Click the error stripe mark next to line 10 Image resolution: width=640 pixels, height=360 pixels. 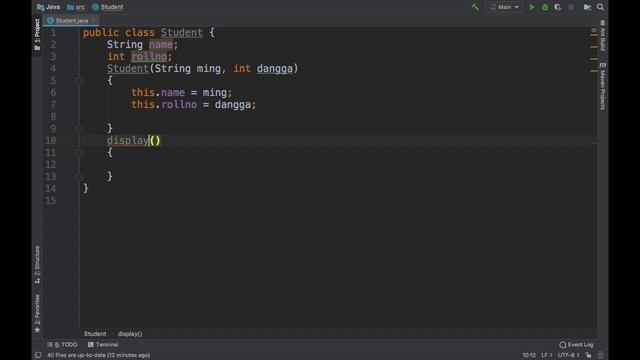594,142
